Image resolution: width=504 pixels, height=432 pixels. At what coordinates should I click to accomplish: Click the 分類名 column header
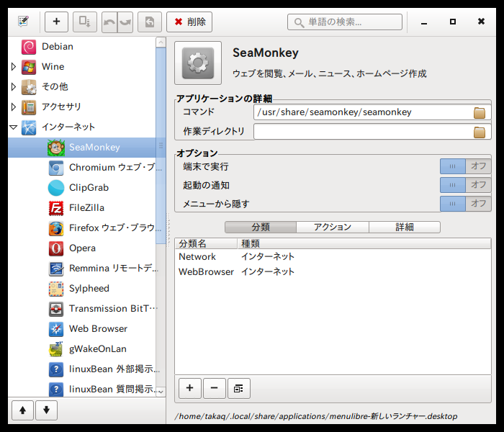click(x=207, y=243)
